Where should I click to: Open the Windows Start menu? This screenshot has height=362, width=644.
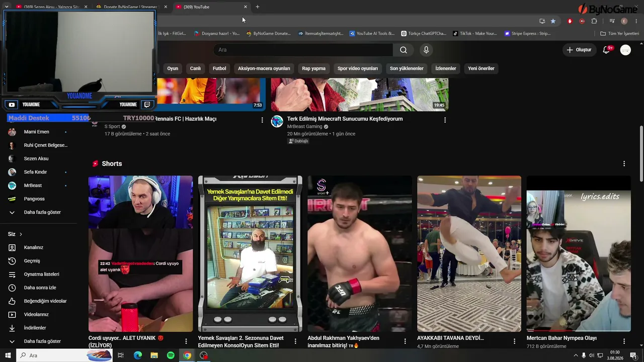tap(8, 355)
